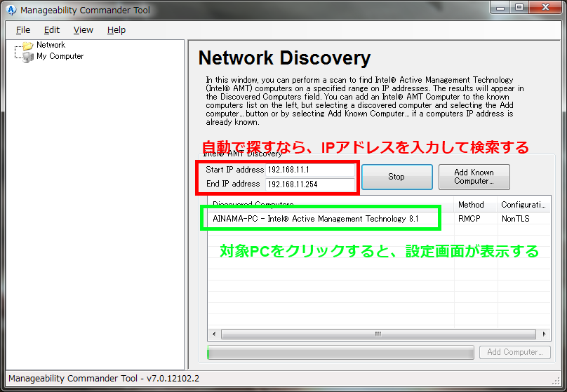Image resolution: width=567 pixels, height=392 pixels.
Task: Click the disabled Add Computer button
Action: [515, 352]
